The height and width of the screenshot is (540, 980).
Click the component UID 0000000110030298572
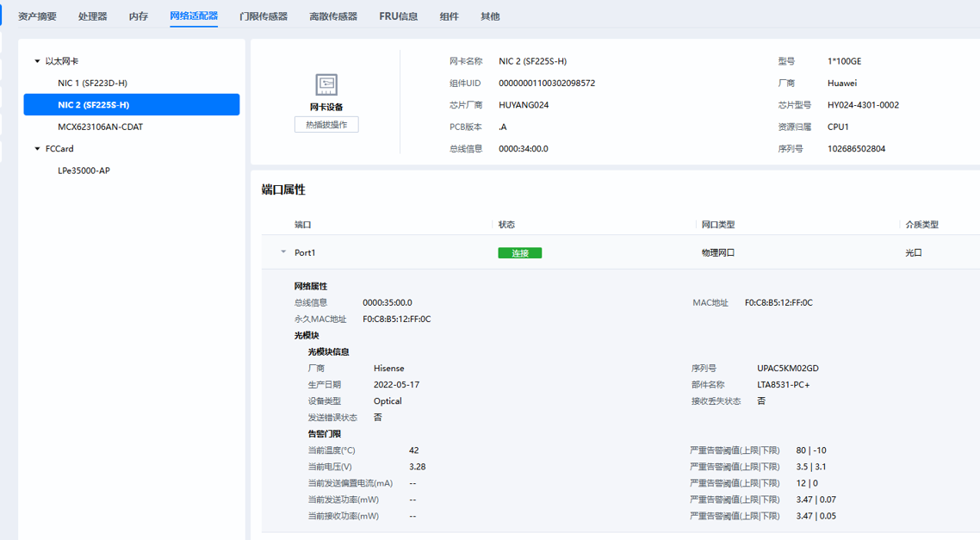(547, 84)
